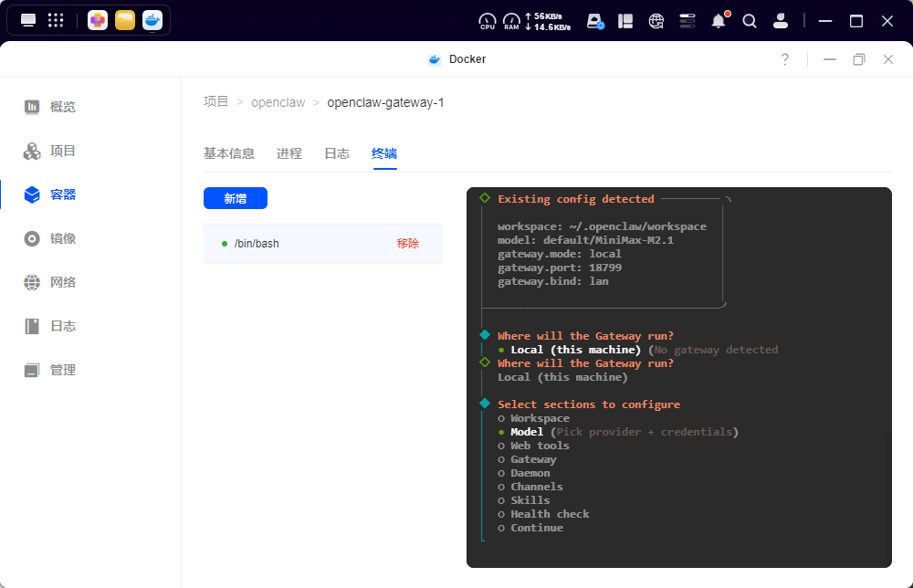Open the 网络 (Networks) section in the sidebar
Screen dimensions: 913x588
tap(62, 282)
